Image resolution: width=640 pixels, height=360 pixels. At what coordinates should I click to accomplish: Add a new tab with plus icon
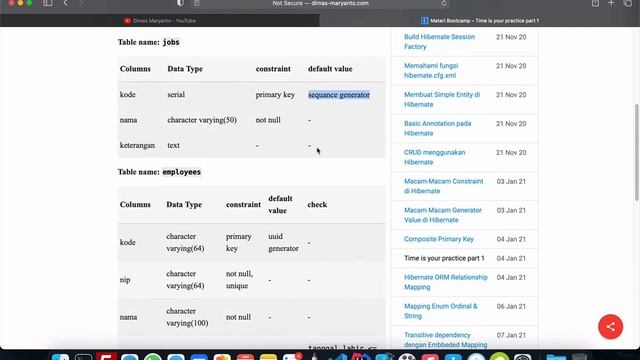(x=611, y=3)
